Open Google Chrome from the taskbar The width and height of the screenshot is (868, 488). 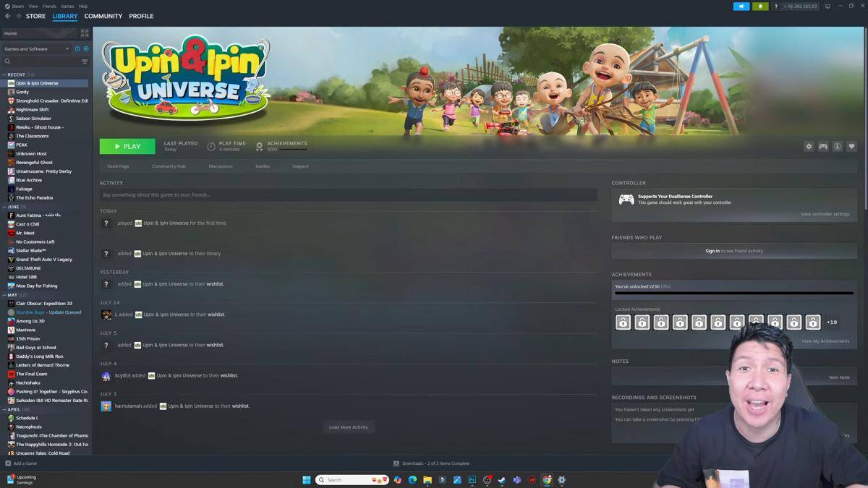click(547, 480)
